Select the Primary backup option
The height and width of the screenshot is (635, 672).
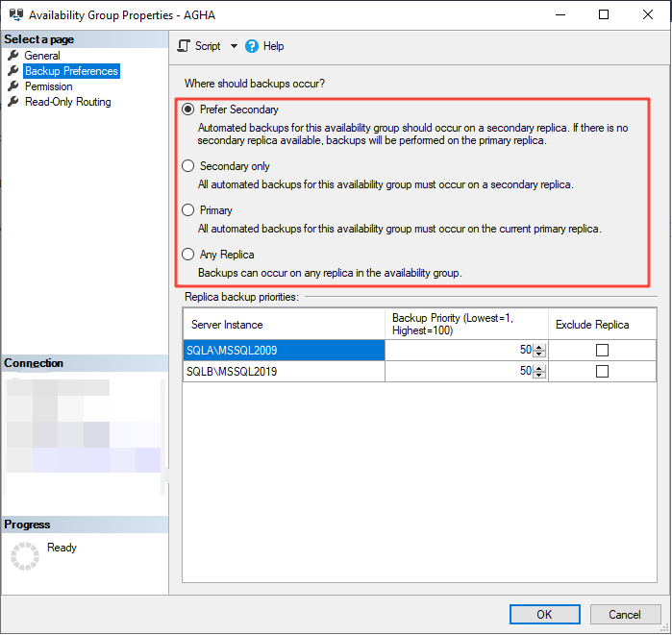[x=187, y=210]
